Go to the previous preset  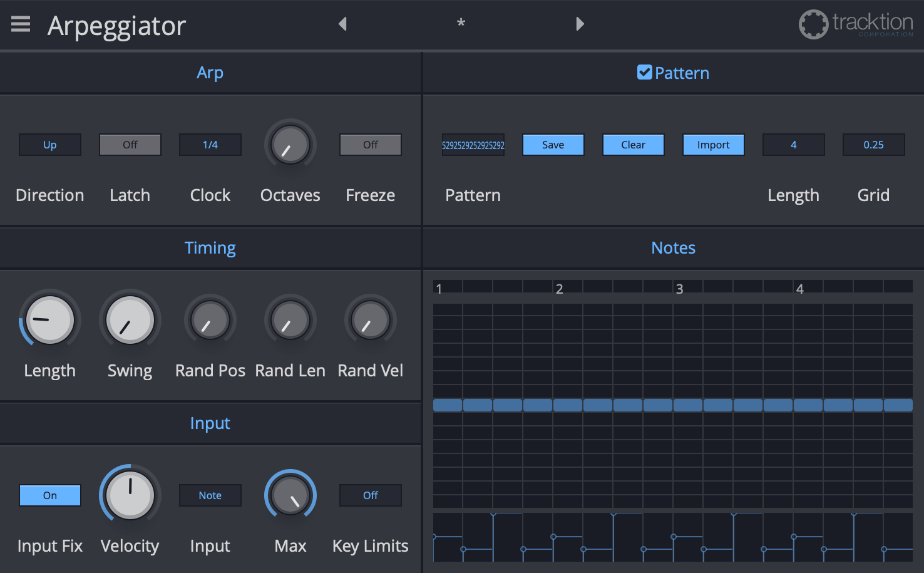(x=342, y=23)
